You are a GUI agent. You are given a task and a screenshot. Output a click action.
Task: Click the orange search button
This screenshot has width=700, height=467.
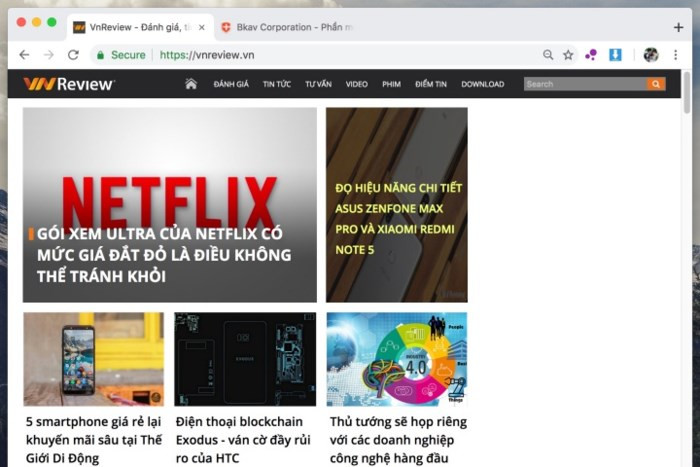(x=656, y=84)
